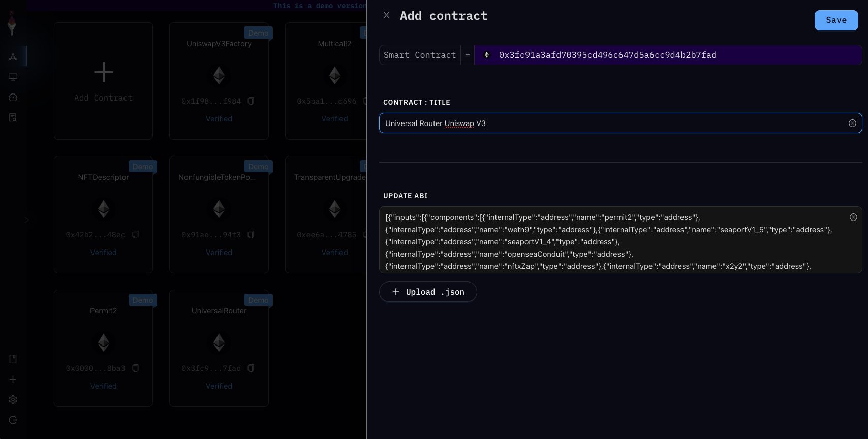Click the Ethereum icon on UniversalRouter card
The height and width of the screenshot is (439, 868).
pyautogui.click(x=219, y=342)
